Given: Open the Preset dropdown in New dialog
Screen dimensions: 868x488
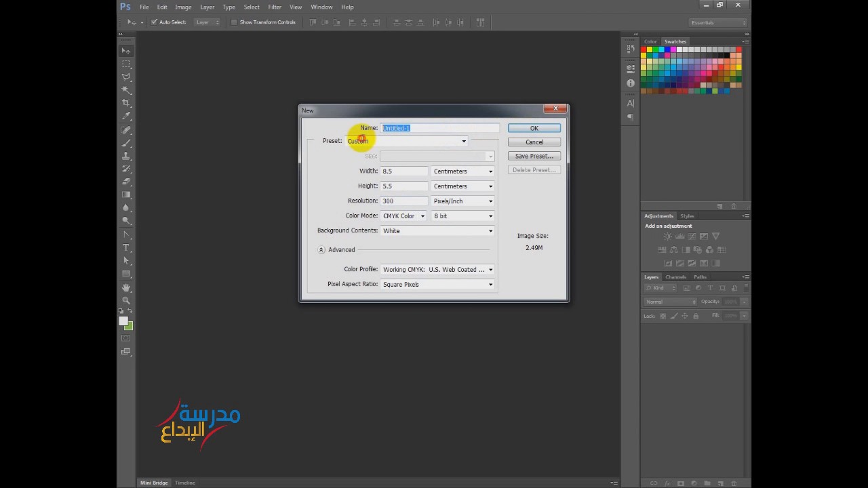Looking at the screenshot, I should tap(407, 141).
